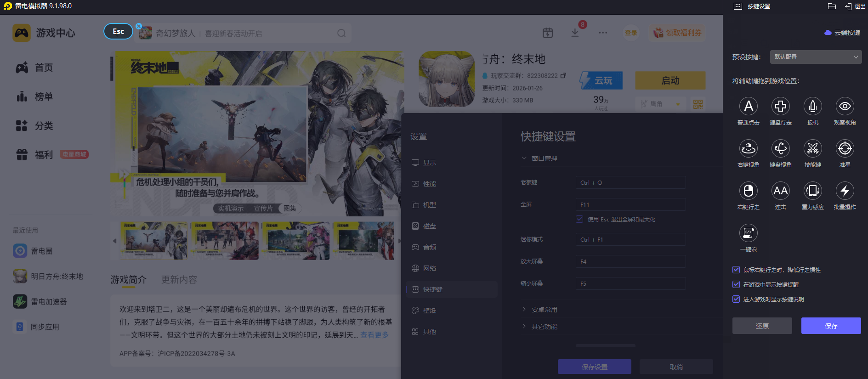Go to 首页 in game center sidebar

pos(34,68)
